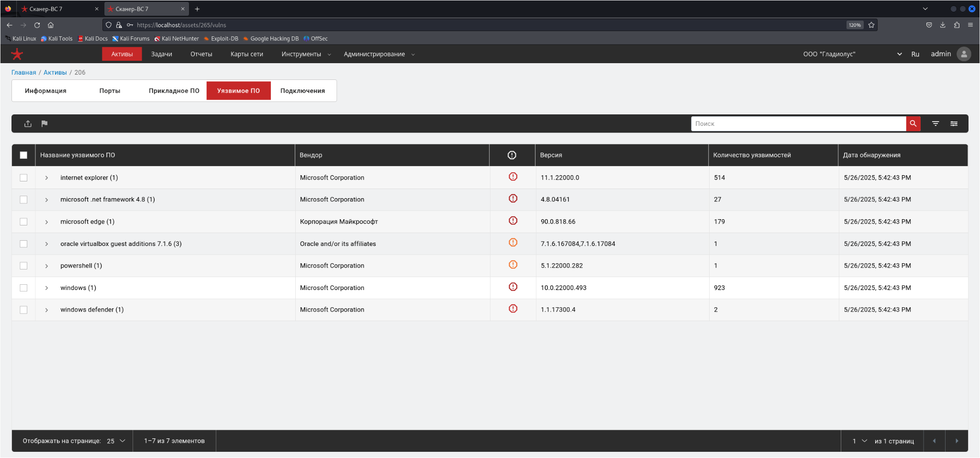Click the red star application logo

[17, 54]
